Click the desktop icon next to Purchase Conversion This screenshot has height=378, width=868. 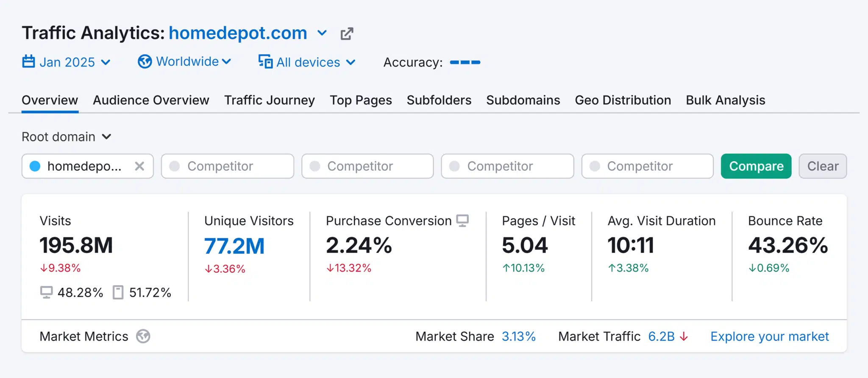pyautogui.click(x=462, y=221)
